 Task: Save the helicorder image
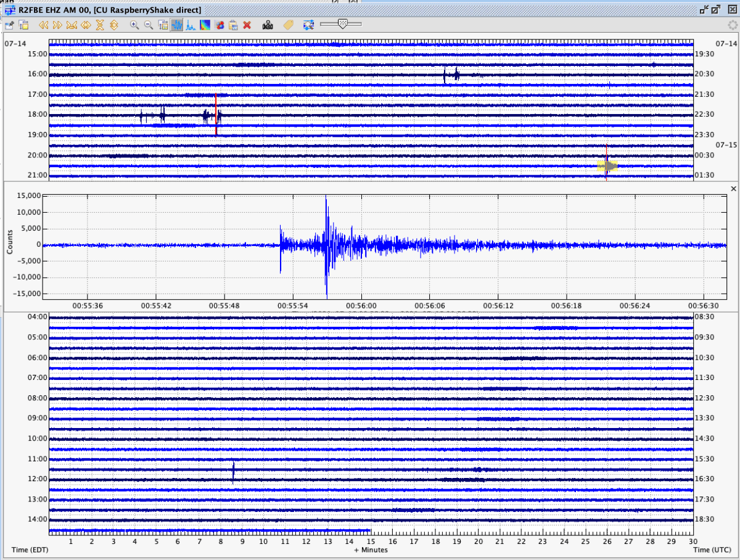9,25
